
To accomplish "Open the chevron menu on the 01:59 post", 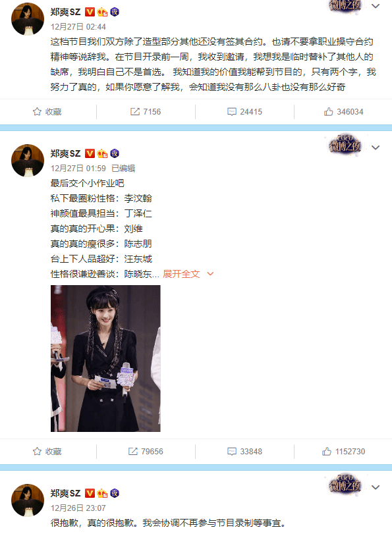I will pos(376,147).
